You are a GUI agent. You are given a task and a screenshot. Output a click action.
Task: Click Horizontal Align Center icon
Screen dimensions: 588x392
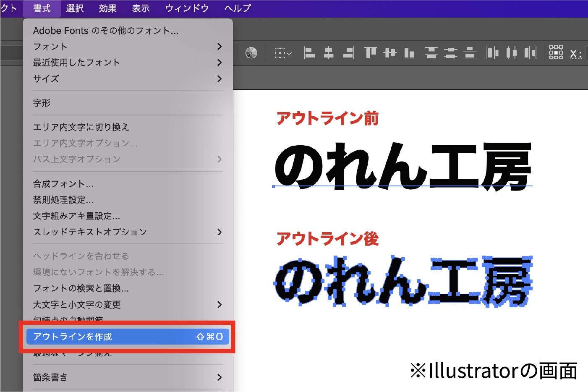click(329, 53)
